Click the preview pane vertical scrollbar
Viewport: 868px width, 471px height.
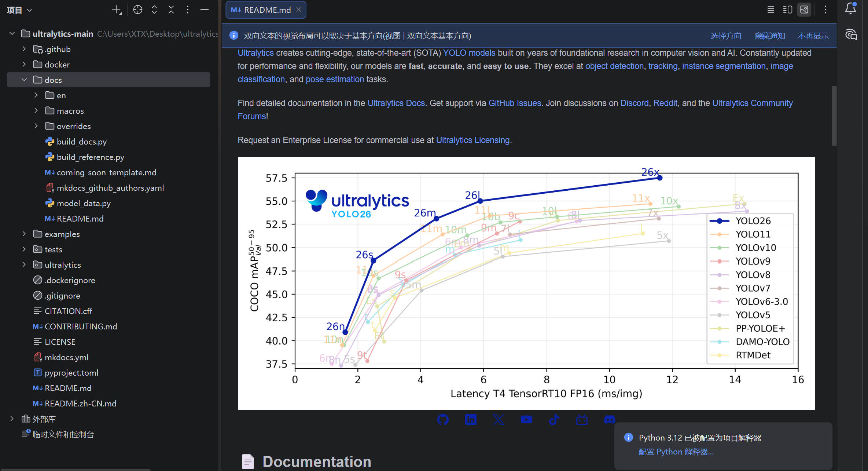coord(834,116)
